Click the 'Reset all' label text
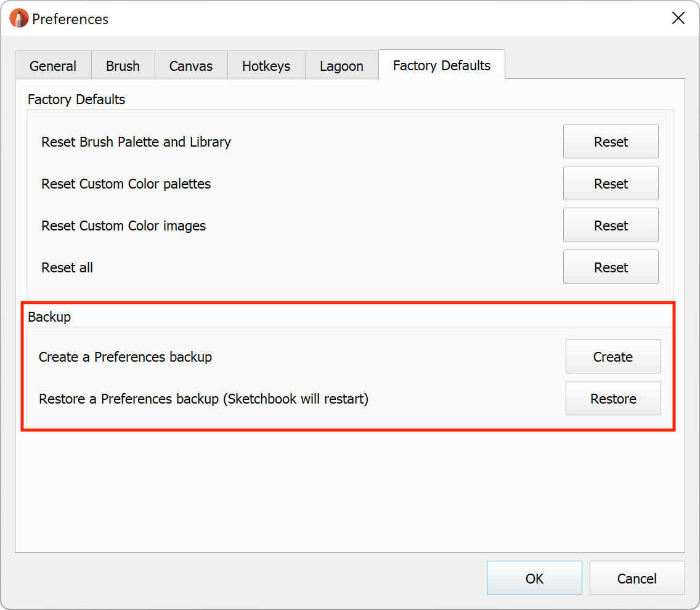Screen dimensions: 700x610 67,267
